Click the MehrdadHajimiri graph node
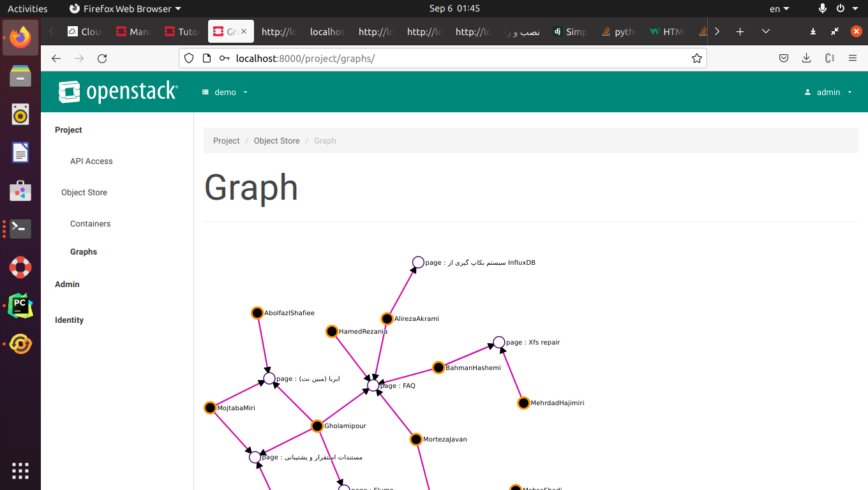This screenshot has height=490, width=868. [523, 403]
